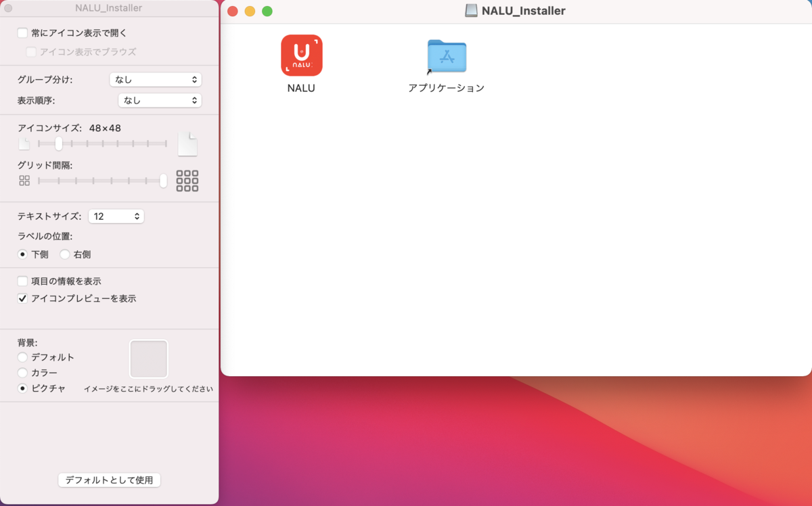Click the large document icon by size slider

click(x=187, y=143)
